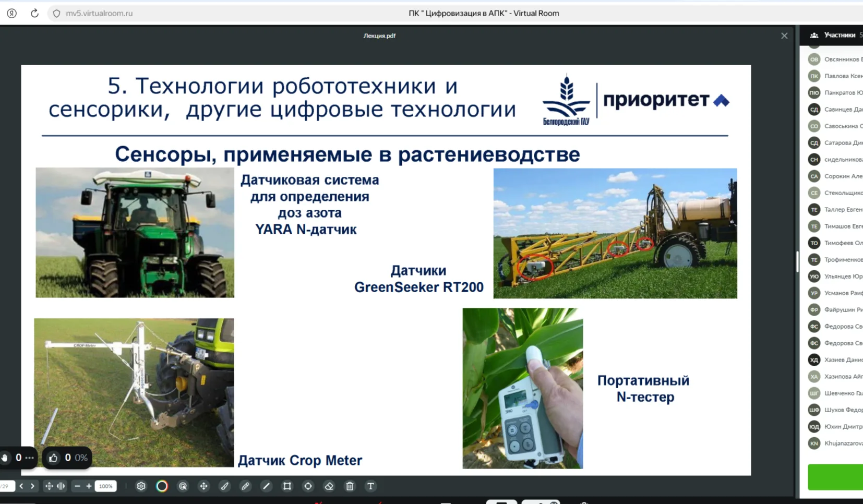The width and height of the screenshot is (863, 504).
Task: Zoom out with the minus button
Action: pyautogui.click(x=77, y=486)
